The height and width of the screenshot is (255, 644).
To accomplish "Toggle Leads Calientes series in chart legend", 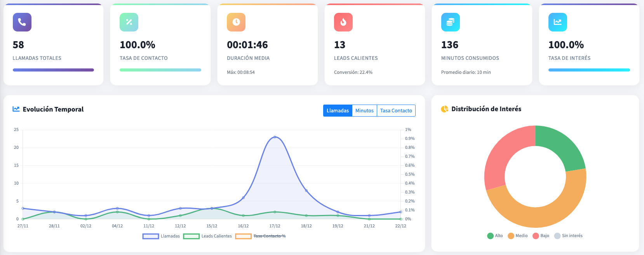I will click(207, 236).
